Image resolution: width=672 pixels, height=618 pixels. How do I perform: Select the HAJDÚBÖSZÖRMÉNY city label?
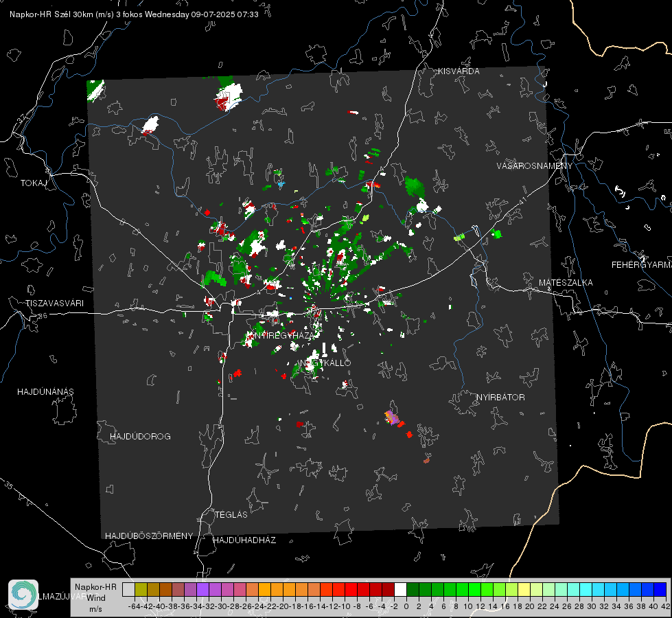tap(149, 536)
